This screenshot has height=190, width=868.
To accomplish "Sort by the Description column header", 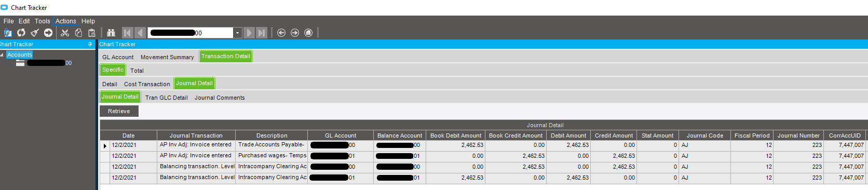I will click(x=272, y=135).
